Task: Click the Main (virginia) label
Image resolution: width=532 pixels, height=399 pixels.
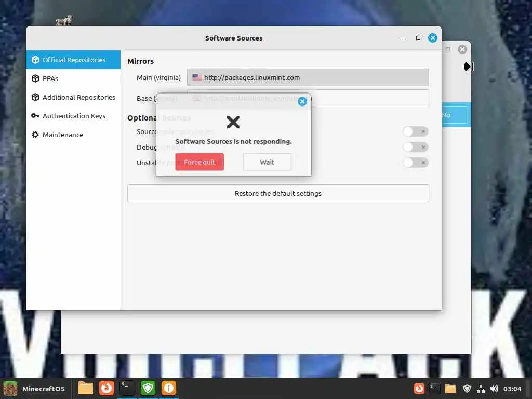Action: click(158, 78)
